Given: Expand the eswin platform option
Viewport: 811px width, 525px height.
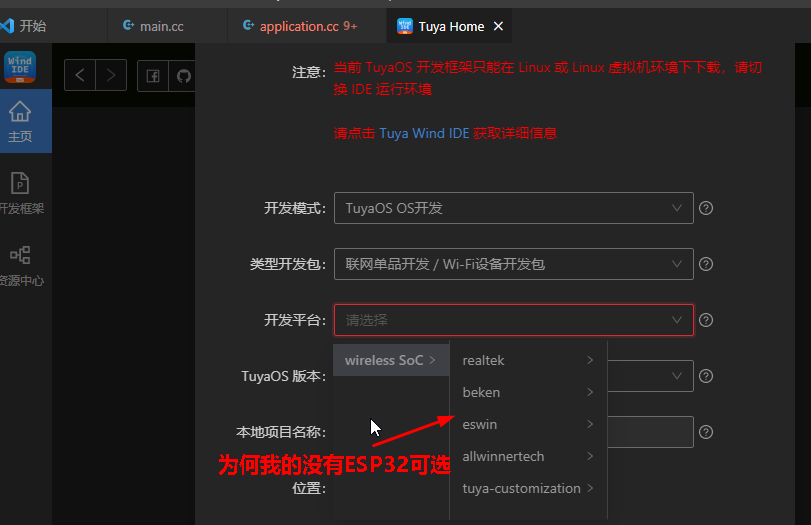Looking at the screenshot, I should pos(528,424).
